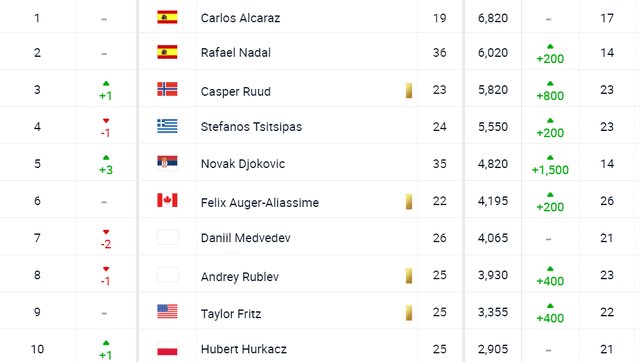Click the Norway flag next to Casper Ruud

coord(167,89)
